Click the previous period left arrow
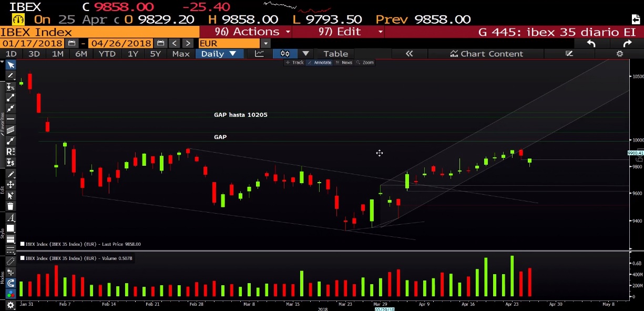The width and height of the screenshot is (644, 311). coord(175,43)
